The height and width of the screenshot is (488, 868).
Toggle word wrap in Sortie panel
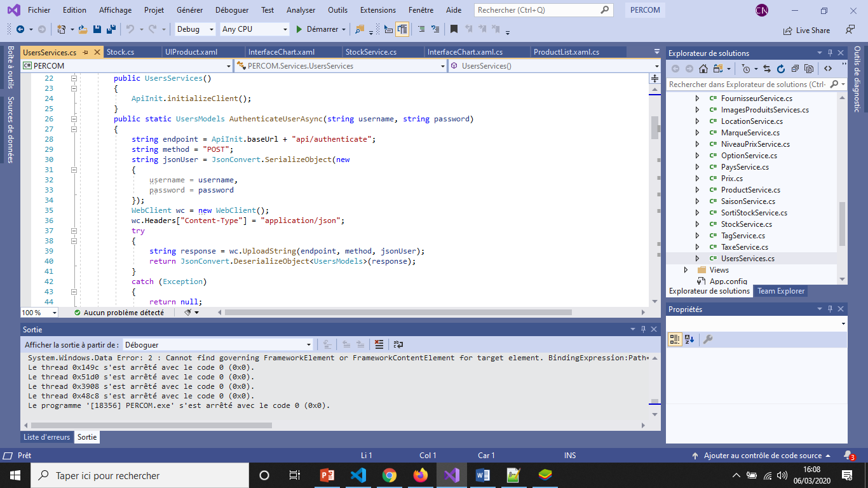coord(398,344)
